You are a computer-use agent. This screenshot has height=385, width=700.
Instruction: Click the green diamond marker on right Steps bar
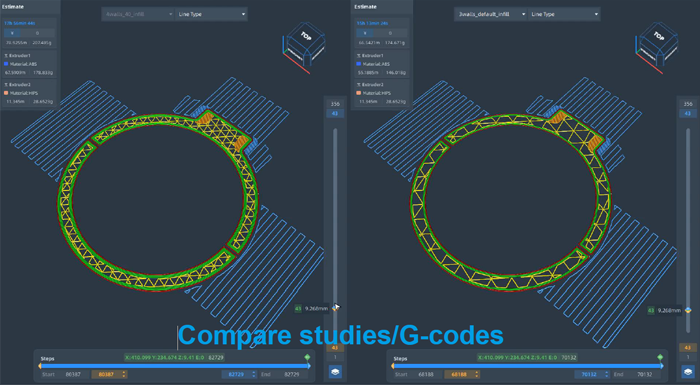coord(660,357)
